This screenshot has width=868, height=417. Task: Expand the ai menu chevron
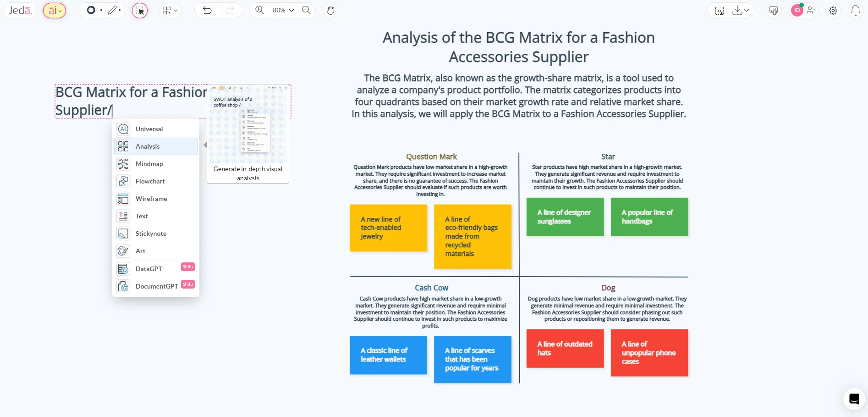(60, 11)
